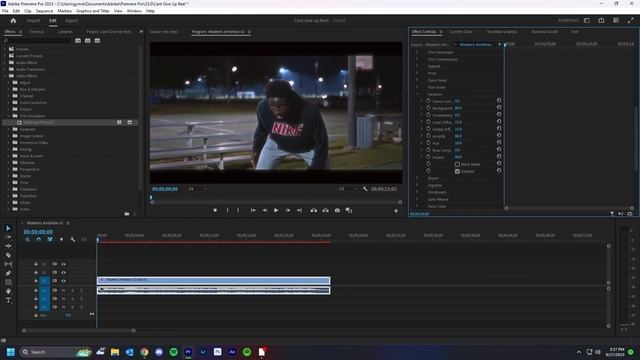Image resolution: width=640 pixels, height=360 pixels.
Task: Select the Track Select Forward tool
Action: click(8, 237)
